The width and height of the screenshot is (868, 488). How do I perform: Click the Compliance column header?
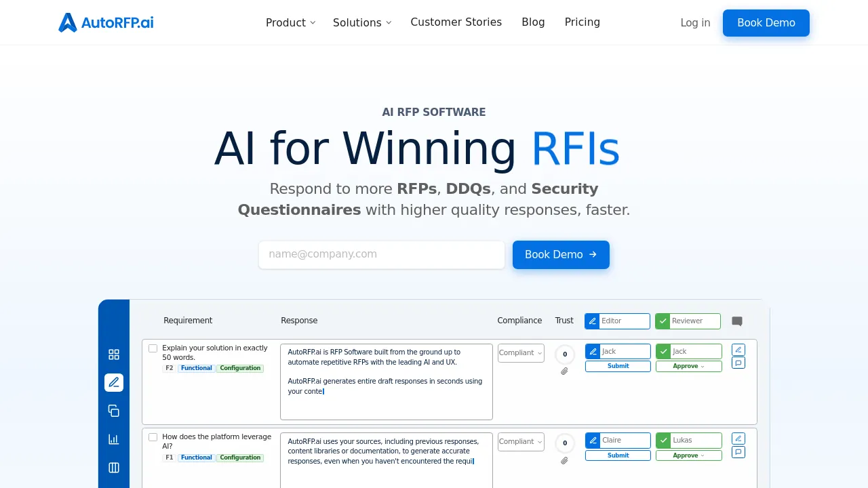519,321
